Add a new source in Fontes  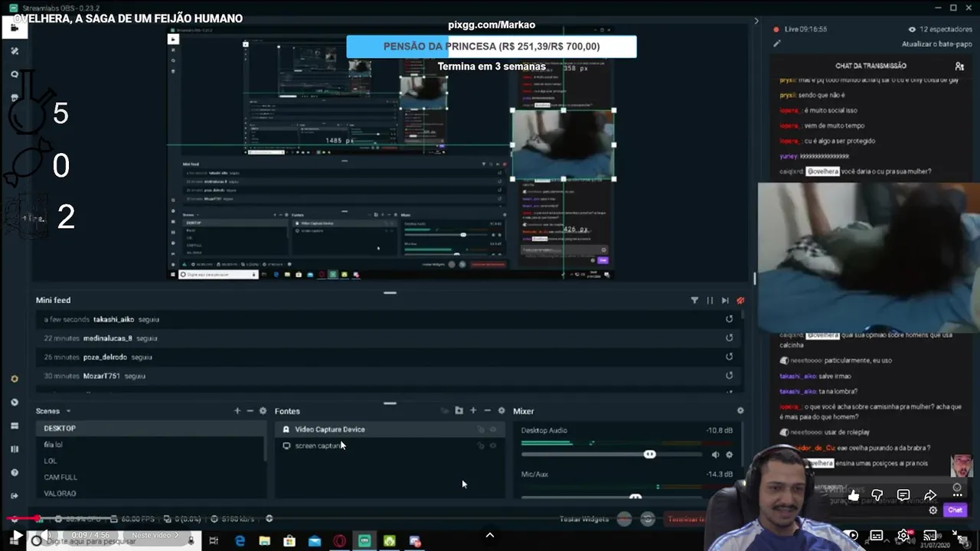tap(473, 411)
